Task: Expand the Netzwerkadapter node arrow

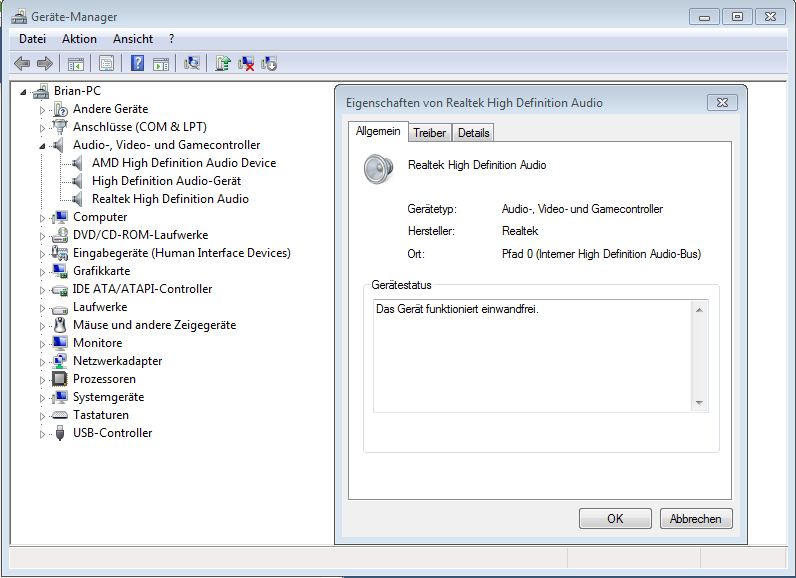Action: 42,362
